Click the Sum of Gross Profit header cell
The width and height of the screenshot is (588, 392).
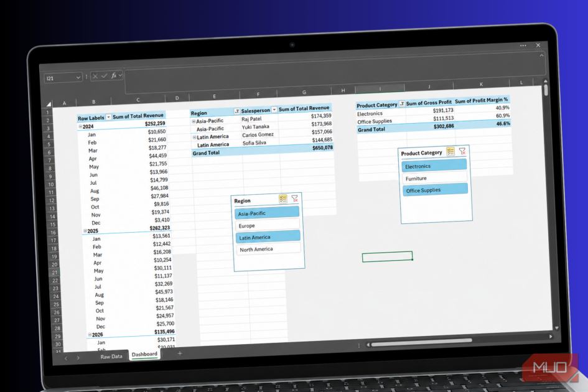click(429, 103)
